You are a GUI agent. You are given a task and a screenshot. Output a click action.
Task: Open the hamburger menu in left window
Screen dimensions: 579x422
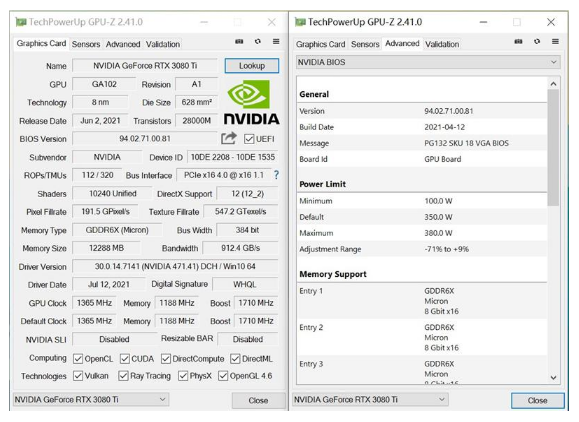(x=276, y=42)
